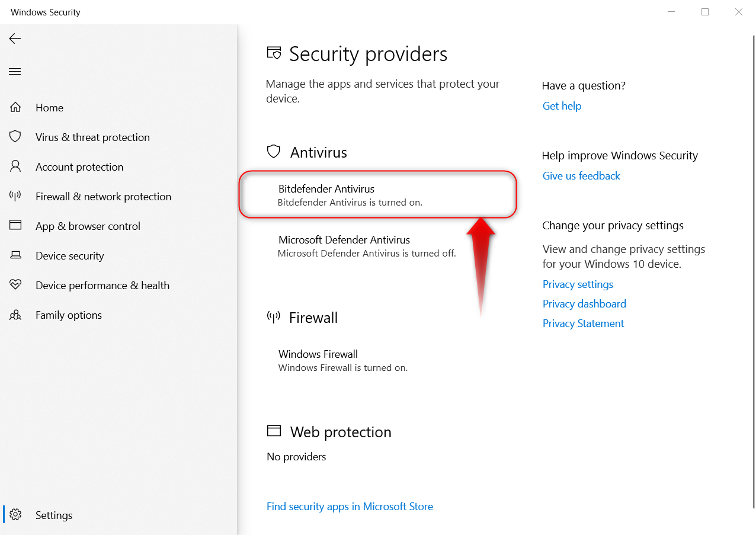The image size is (756, 535).
Task: Click the Account protection person icon
Action: 15,166
